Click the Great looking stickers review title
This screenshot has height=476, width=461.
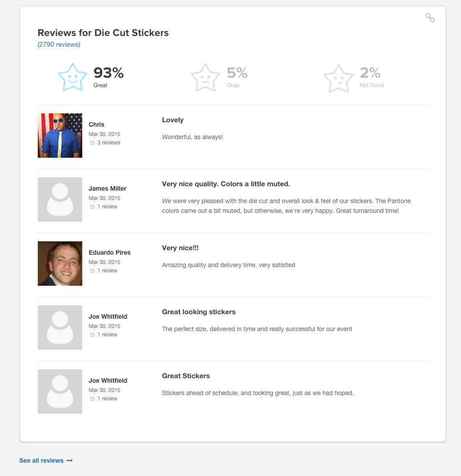[199, 312]
